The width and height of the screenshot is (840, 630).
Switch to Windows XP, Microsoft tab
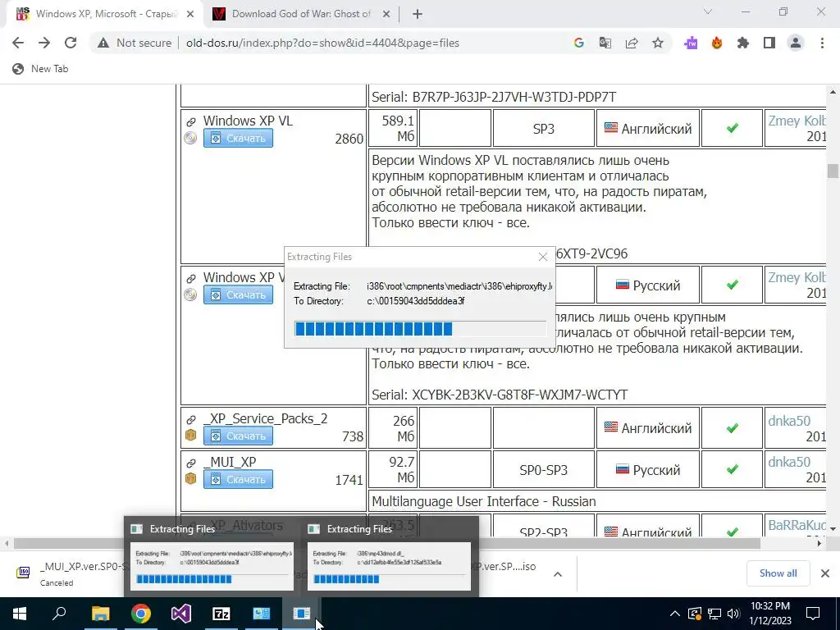tap(104, 14)
